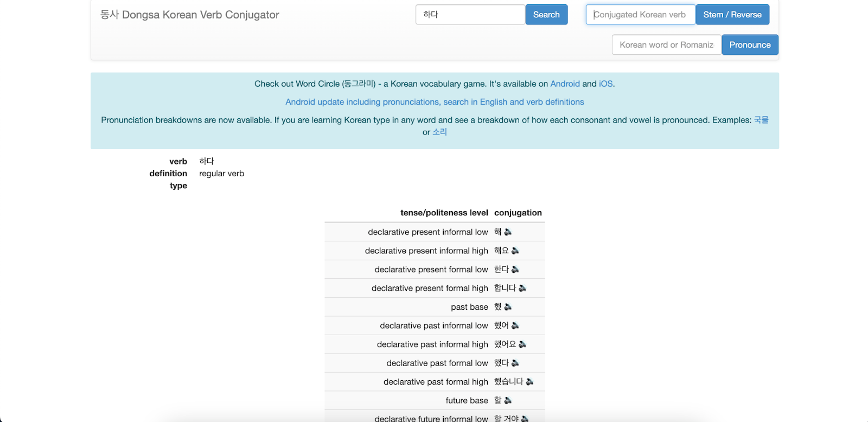
Task: Click the Stem / Reverse button
Action: (x=732, y=15)
